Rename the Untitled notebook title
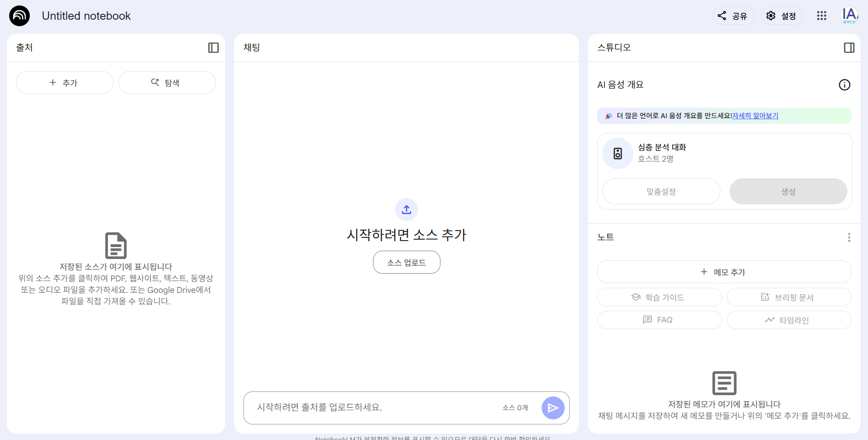Image resolution: width=868 pixels, height=440 pixels. click(86, 16)
